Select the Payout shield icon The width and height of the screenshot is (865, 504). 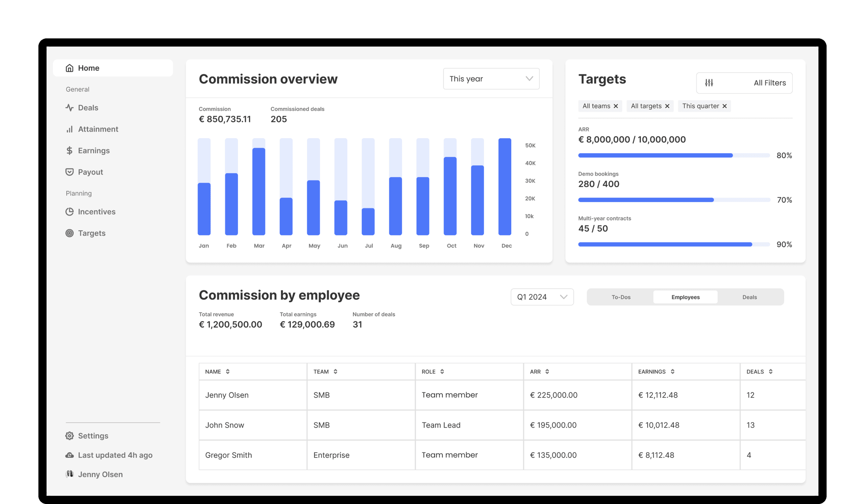coord(70,172)
